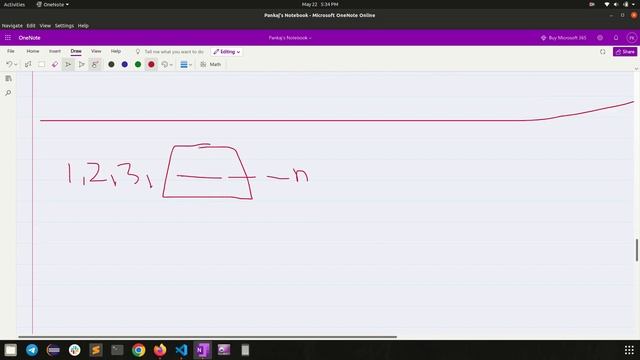Click the Undo arrow icon
This screenshot has height=360, width=640.
click(9, 64)
